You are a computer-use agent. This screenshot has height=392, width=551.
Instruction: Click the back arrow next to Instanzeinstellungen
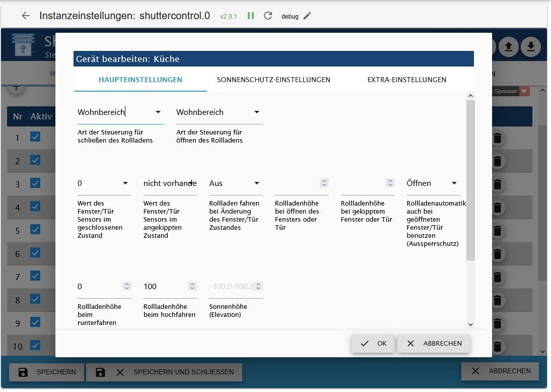25,16
